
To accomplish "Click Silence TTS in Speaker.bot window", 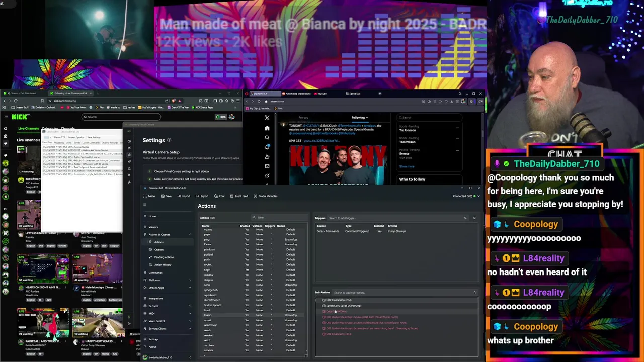I will coord(59,137).
